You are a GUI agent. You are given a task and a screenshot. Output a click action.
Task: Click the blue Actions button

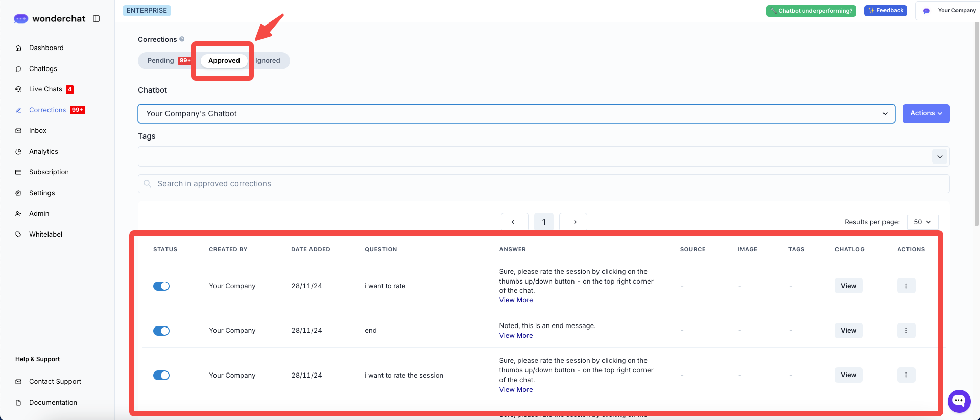(x=925, y=113)
